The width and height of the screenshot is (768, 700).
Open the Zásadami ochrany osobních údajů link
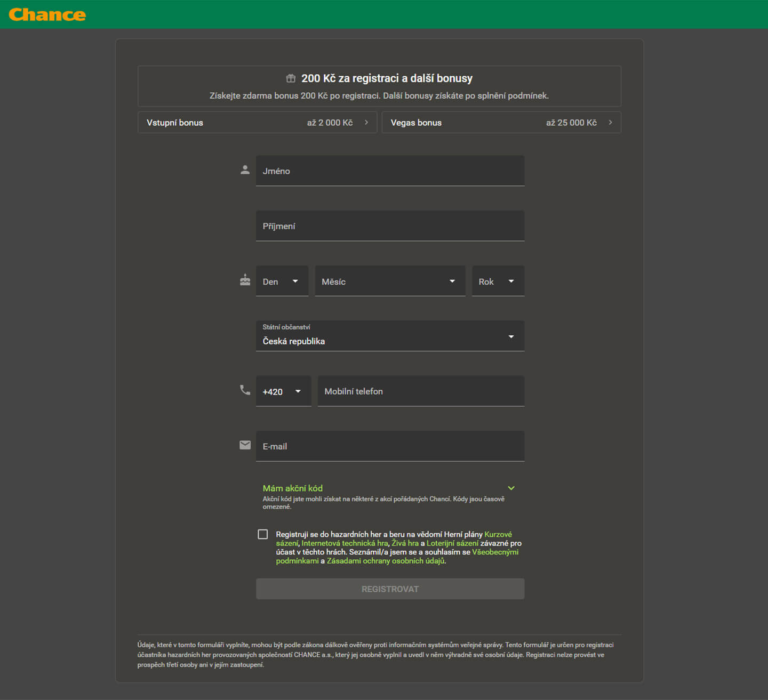386,561
